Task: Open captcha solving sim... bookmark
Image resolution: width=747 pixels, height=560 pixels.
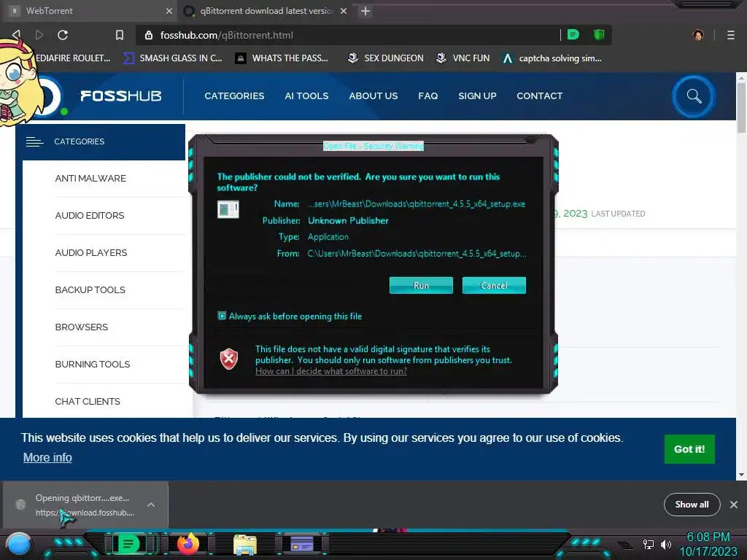Action: [552, 58]
